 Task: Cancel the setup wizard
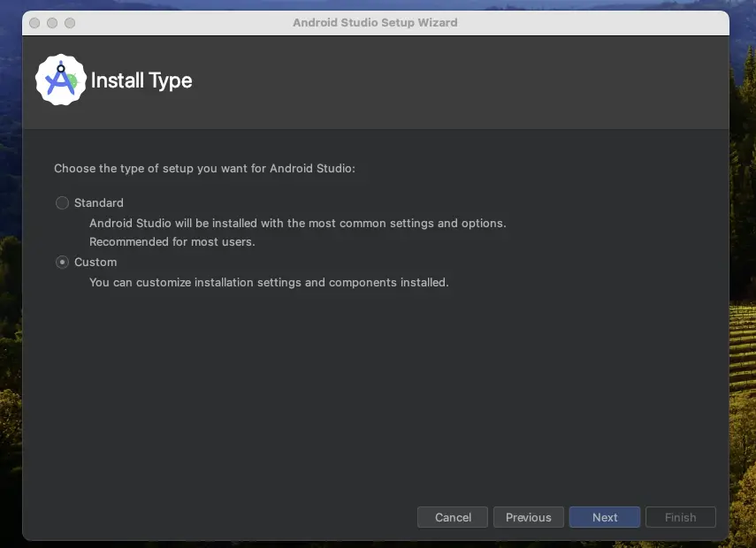[x=453, y=517]
